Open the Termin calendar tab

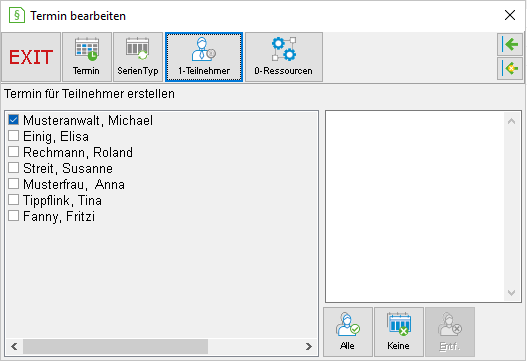point(87,57)
